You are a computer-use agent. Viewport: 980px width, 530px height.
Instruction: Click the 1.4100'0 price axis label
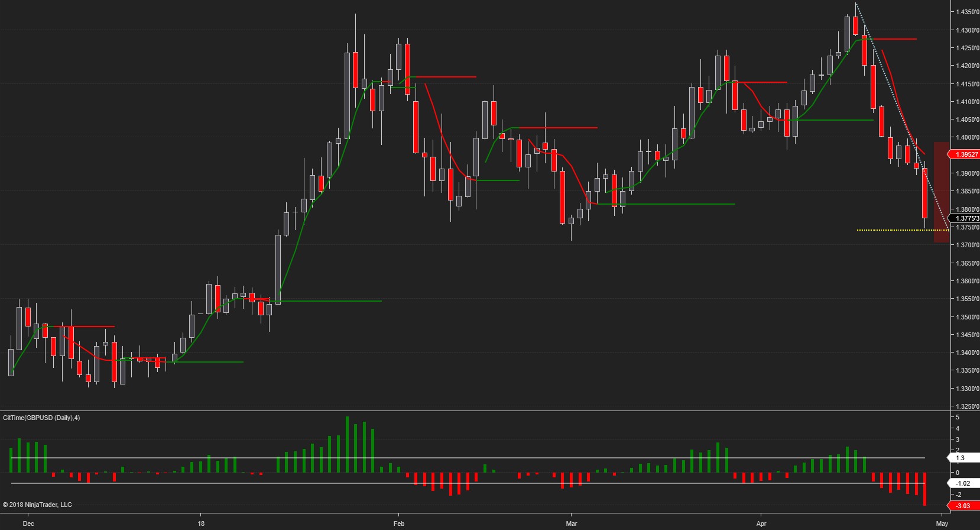click(967, 102)
